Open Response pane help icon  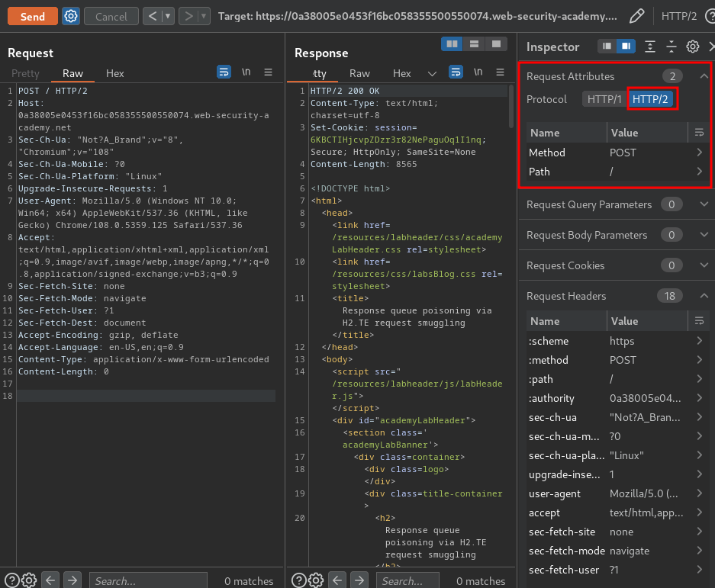(298, 580)
